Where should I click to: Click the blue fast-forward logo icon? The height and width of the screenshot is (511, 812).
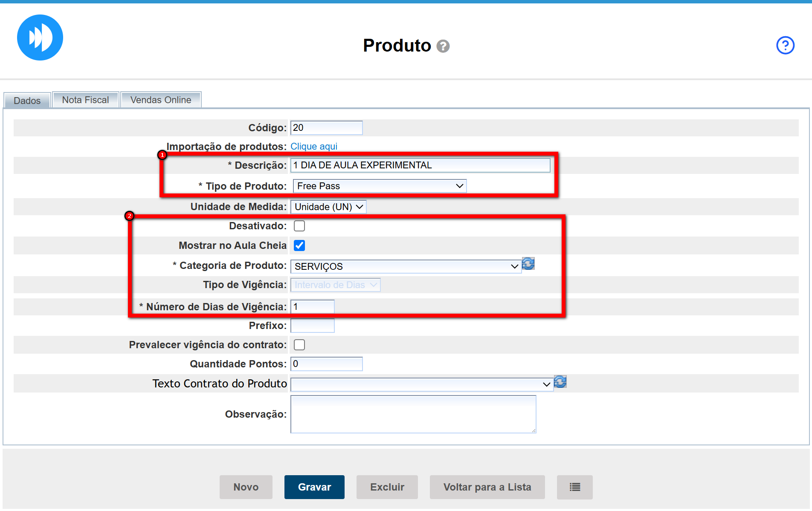(40, 38)
